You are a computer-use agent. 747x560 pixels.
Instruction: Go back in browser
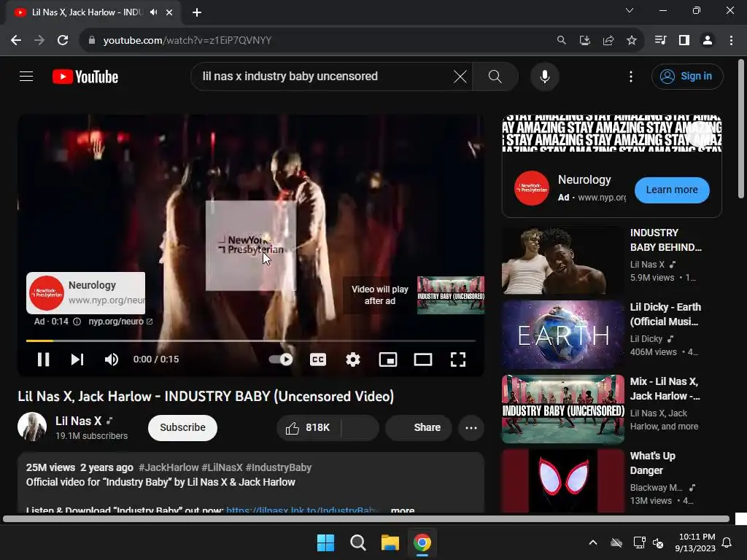click(x=16, y=41)
